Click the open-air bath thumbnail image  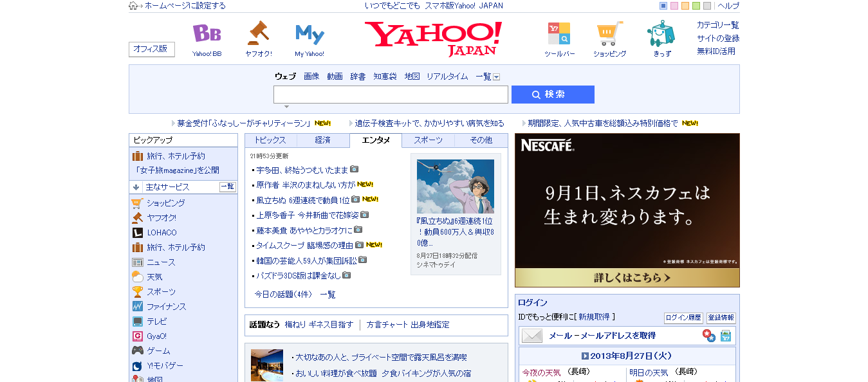tap(267, 365)
